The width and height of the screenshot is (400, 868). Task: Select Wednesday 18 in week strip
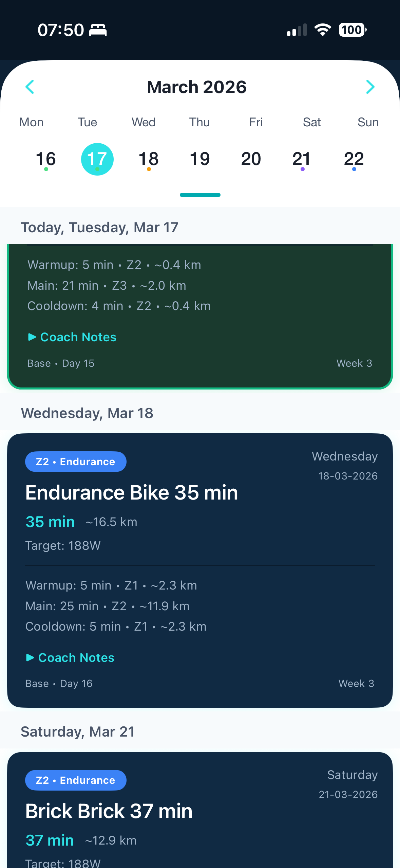(x=149, y=159)
